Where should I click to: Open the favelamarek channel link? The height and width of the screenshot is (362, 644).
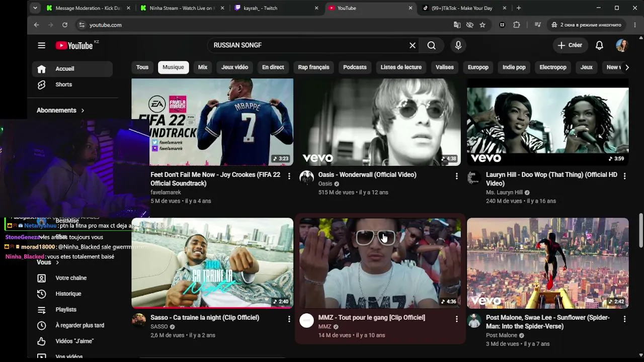click(x=166, y=193)
